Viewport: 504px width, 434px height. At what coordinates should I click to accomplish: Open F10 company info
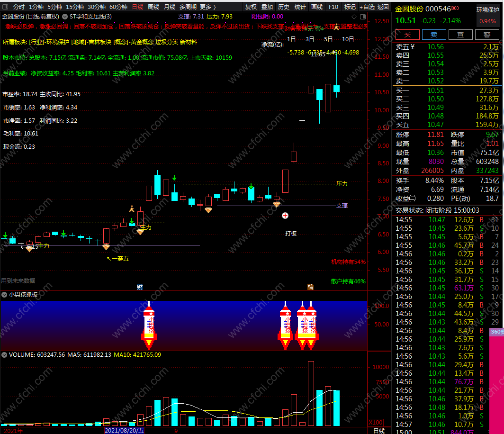[x=333, y=7]
